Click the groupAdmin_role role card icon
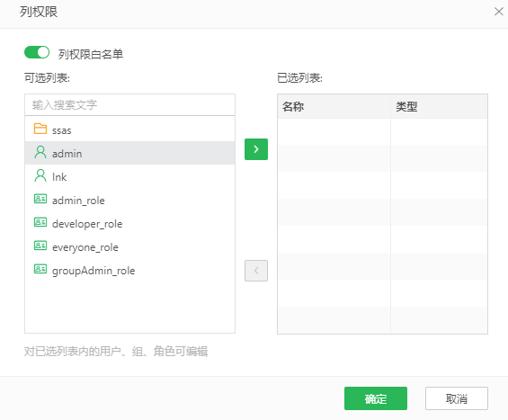This screenshot has width=508, height=420. [x=40, y=269]
